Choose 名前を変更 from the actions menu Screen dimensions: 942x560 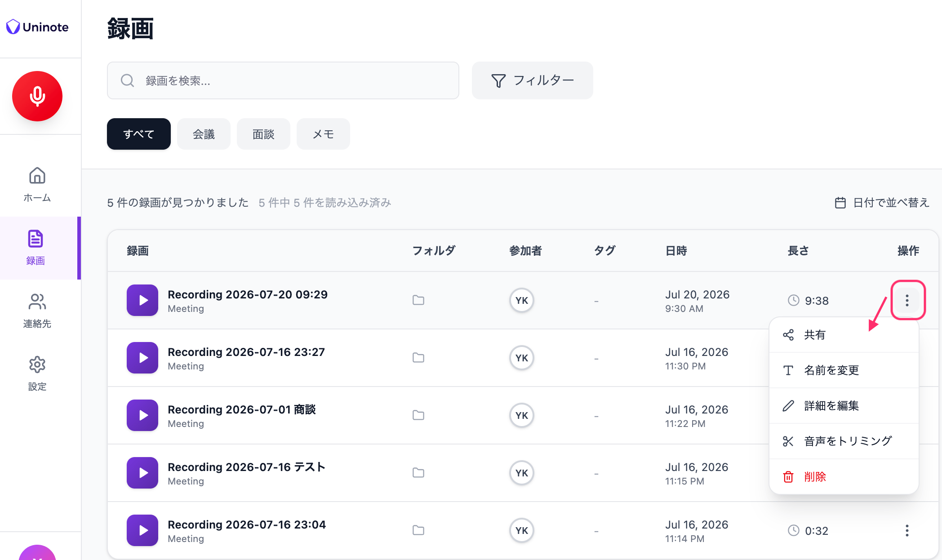844,370
